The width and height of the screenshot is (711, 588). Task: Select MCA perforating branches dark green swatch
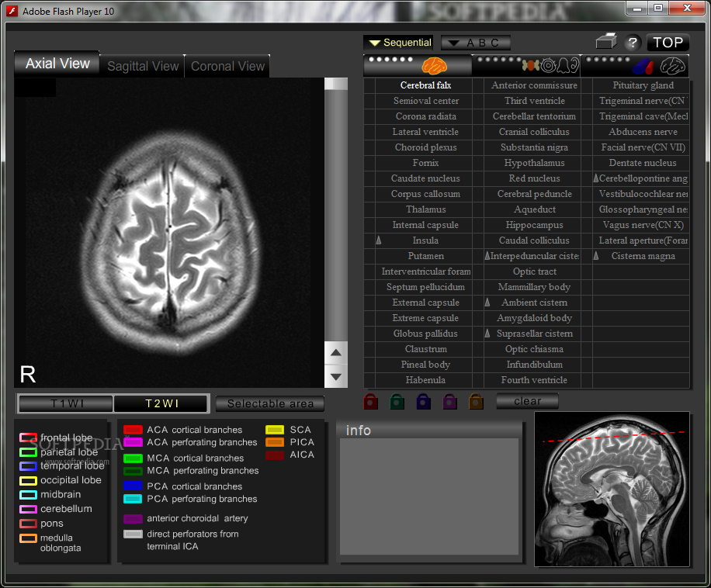click(133, 471)
